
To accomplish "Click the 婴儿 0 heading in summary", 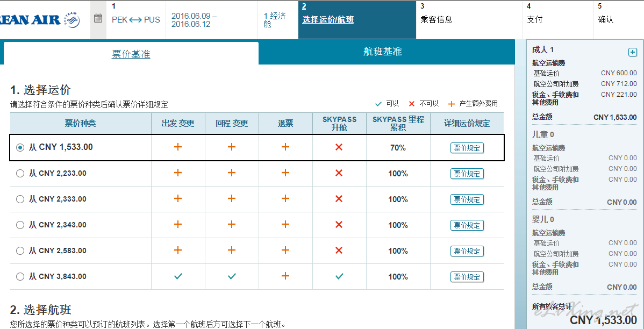I will pos(543,219).
